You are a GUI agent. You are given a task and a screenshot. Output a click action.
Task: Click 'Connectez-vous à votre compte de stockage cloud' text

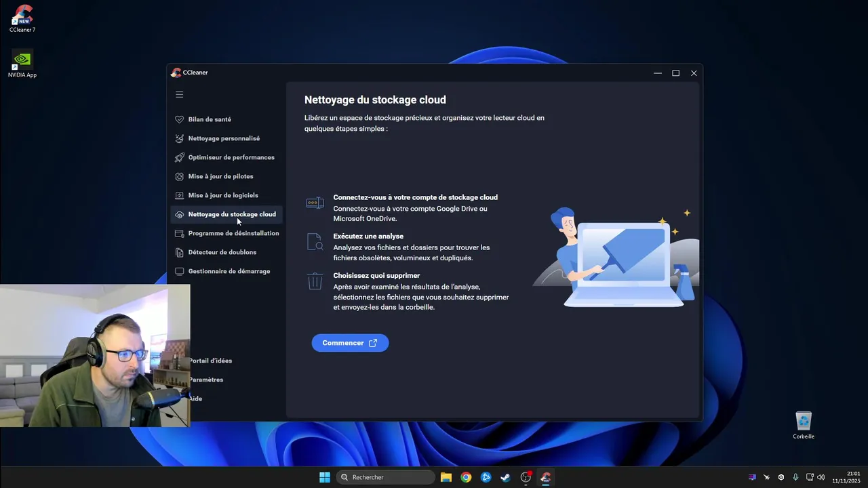click(415, 197)
